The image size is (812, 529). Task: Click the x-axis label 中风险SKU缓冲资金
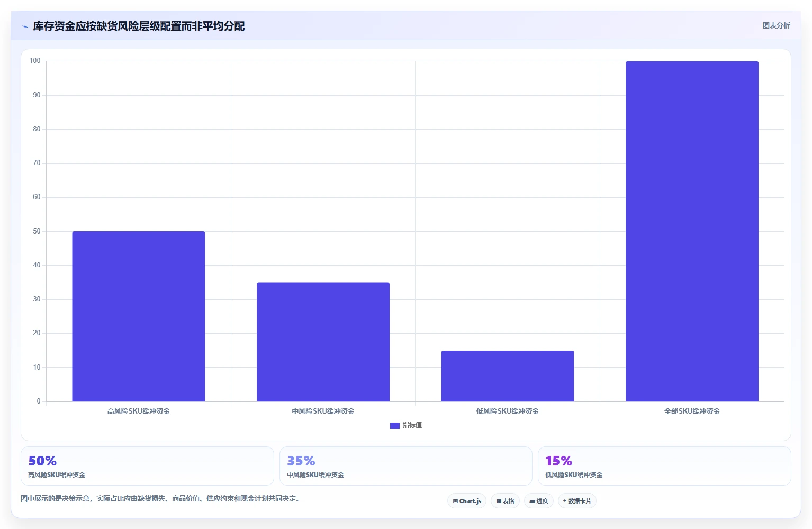[x=323, y=411]
